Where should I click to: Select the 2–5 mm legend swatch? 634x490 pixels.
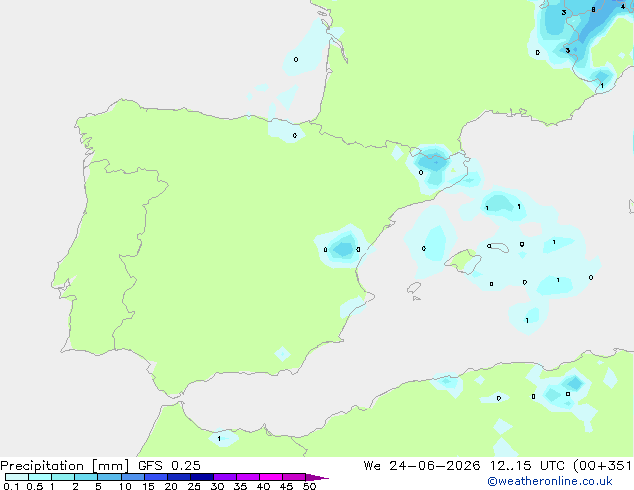pyautogui.click(x=86, y=477)
